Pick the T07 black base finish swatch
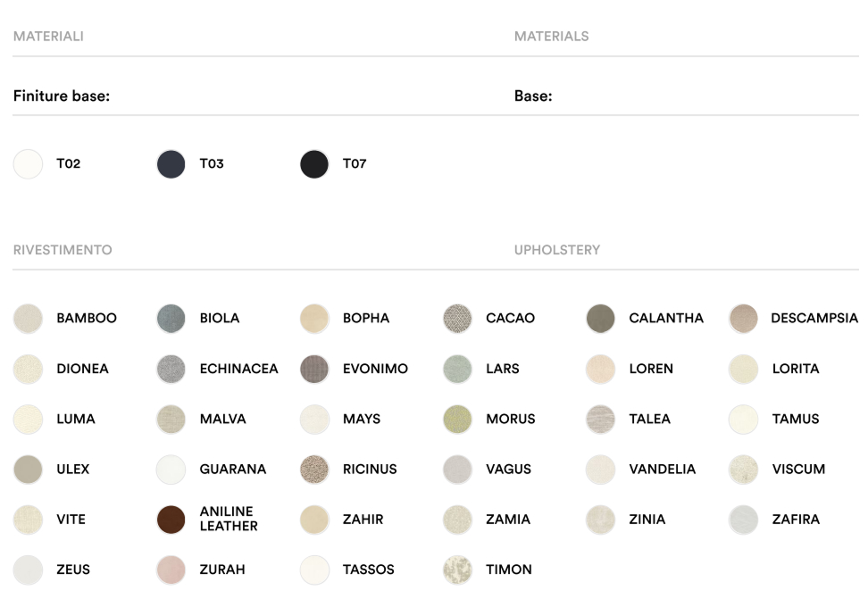 [x=314, y=164]
